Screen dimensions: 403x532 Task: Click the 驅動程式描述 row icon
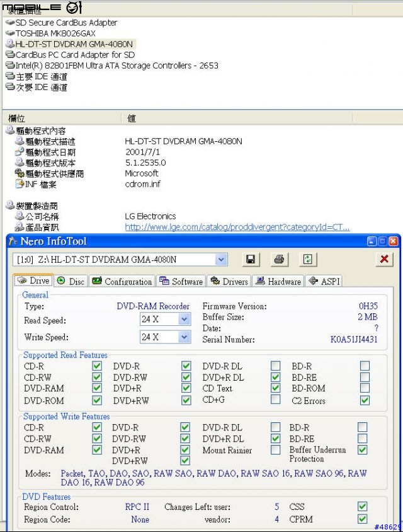20,141
